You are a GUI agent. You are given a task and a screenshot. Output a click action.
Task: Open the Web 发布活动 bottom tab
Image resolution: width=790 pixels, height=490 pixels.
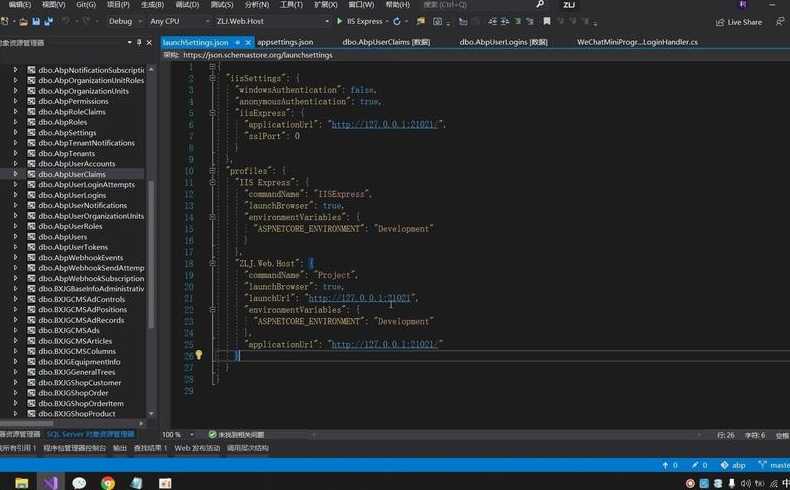point(197,448)
